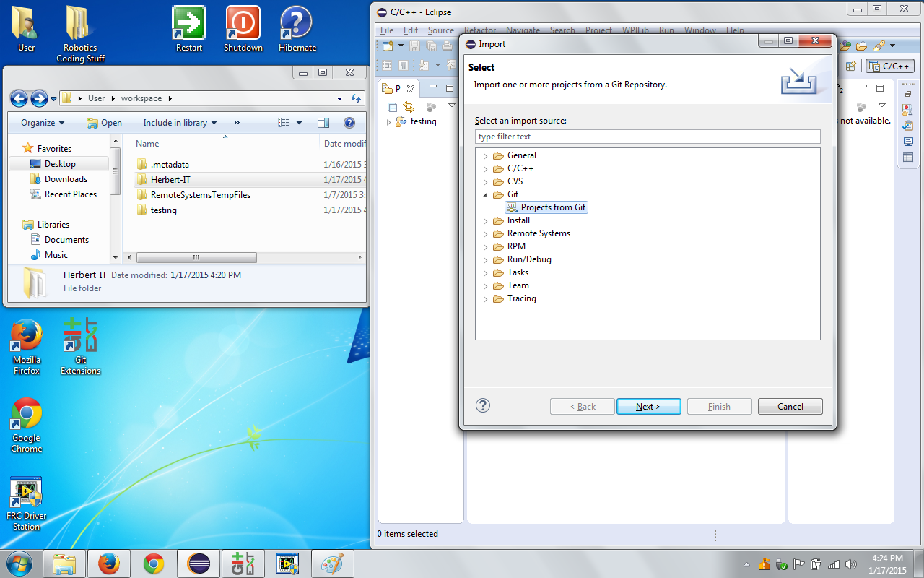Open the Paint icon in the taskbar
Viewport: 924px width, 578px height.
pos(333,563)
